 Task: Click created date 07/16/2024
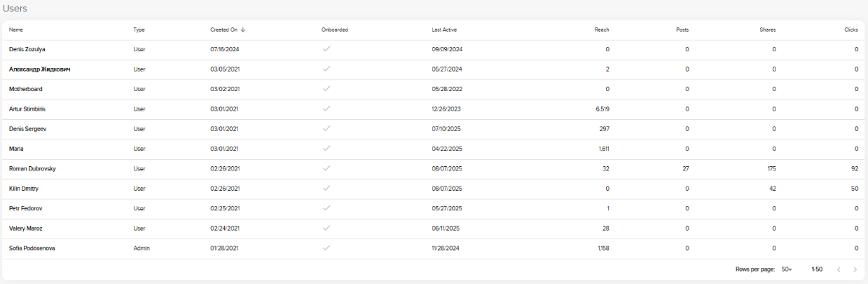pyautogui.click(x=224, y=49)
